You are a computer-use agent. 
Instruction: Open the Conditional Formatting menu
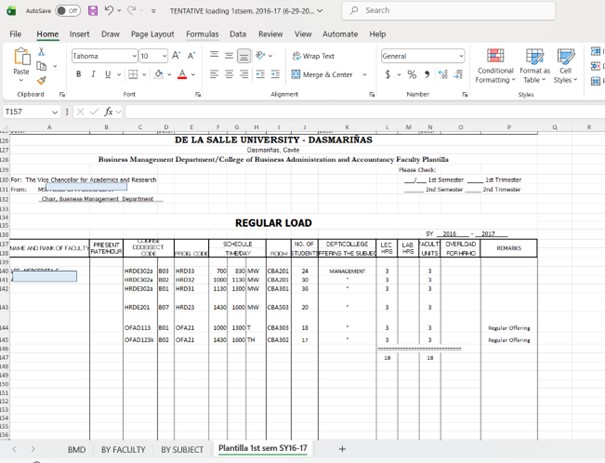[495, 66]
